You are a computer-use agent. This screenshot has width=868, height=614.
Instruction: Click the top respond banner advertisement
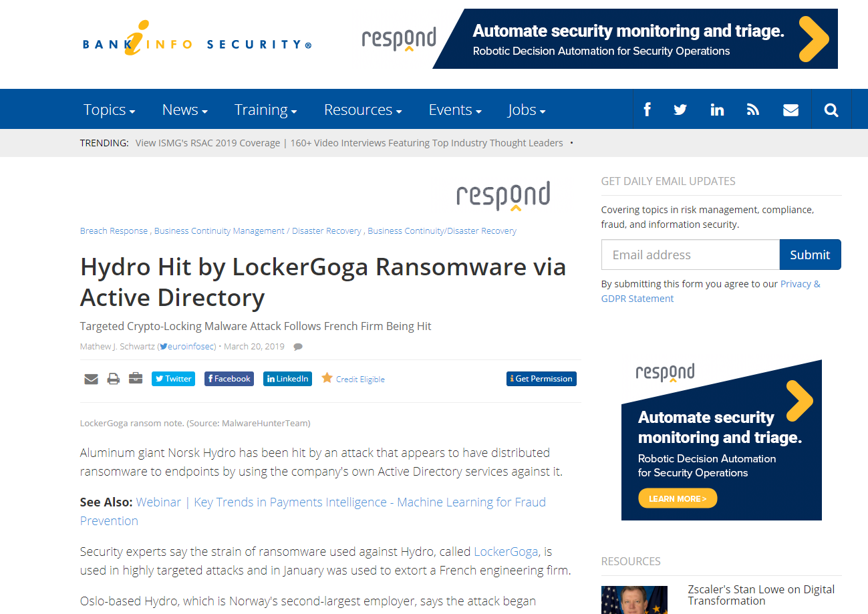599,39
